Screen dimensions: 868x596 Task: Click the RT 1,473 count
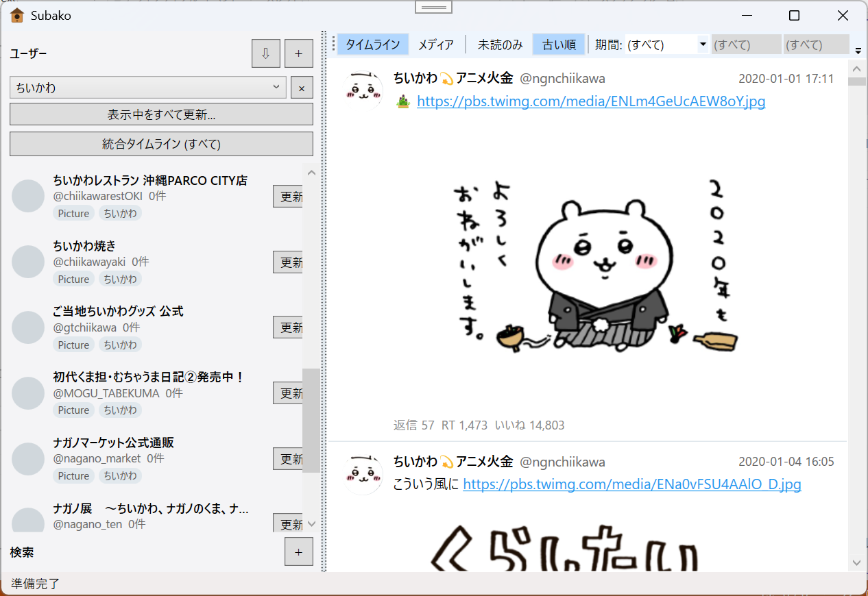tap(464, 425)
